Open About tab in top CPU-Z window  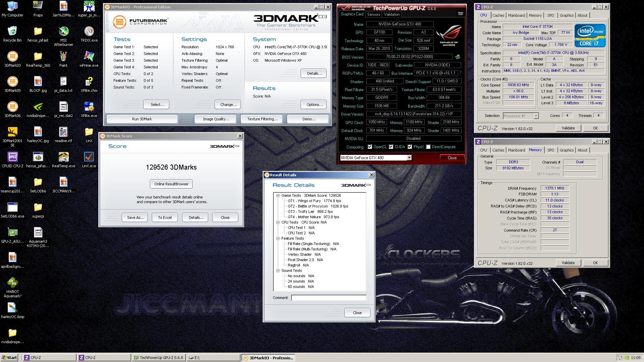(x=582, y=15)
